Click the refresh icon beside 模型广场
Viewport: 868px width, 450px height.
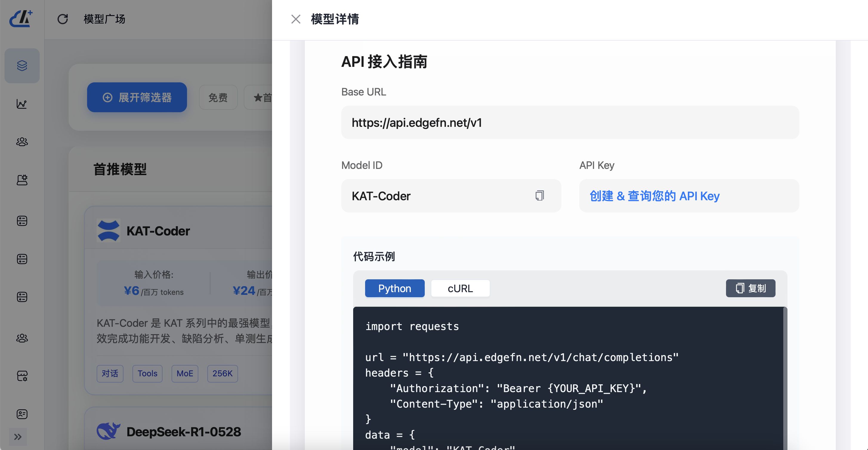point(63,19)
